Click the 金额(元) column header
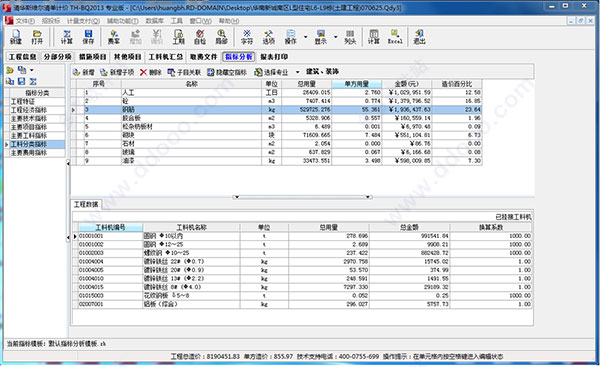Viewport: 600px width, 367px height. (406, 84)
